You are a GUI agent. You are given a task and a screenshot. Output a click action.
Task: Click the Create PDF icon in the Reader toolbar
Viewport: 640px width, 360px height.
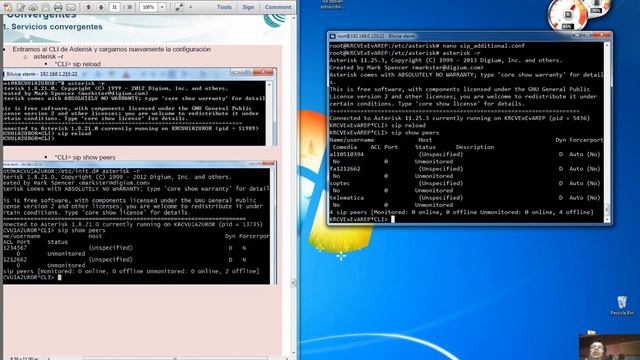8,7
